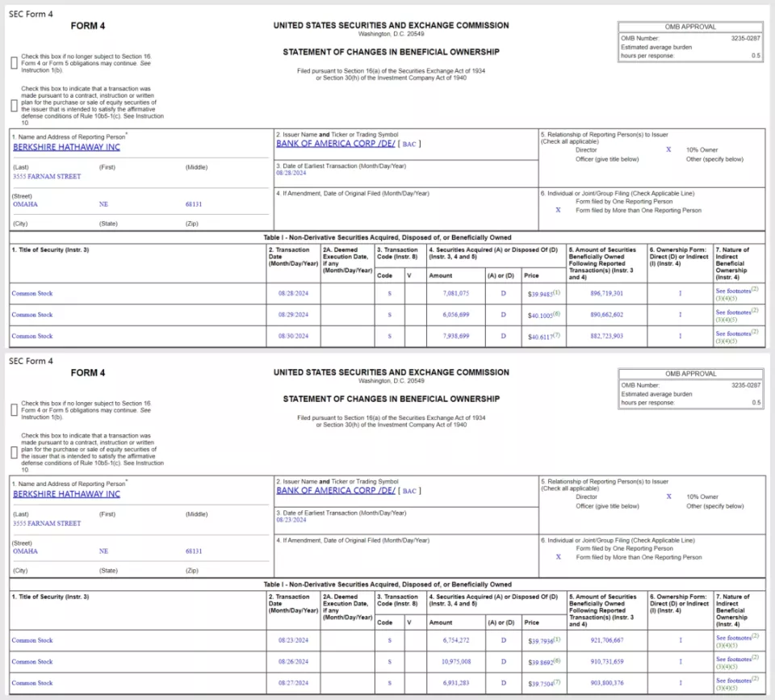Image resolution: width=775 pixels, height=700 pixels.
Task: Click footnote (1) beside price $39.9485
Action: click(x=556, y=292)
